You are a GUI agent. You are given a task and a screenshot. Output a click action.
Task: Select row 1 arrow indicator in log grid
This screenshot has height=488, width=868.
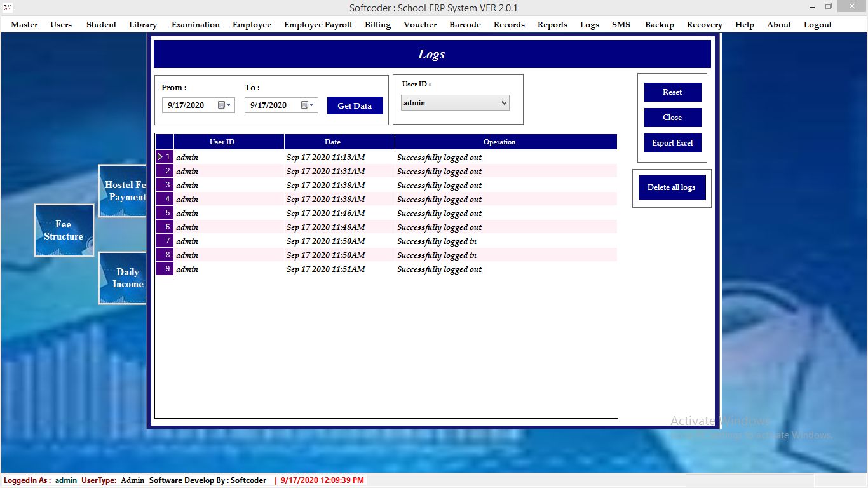pyautogui.click(x=160, y=157)
